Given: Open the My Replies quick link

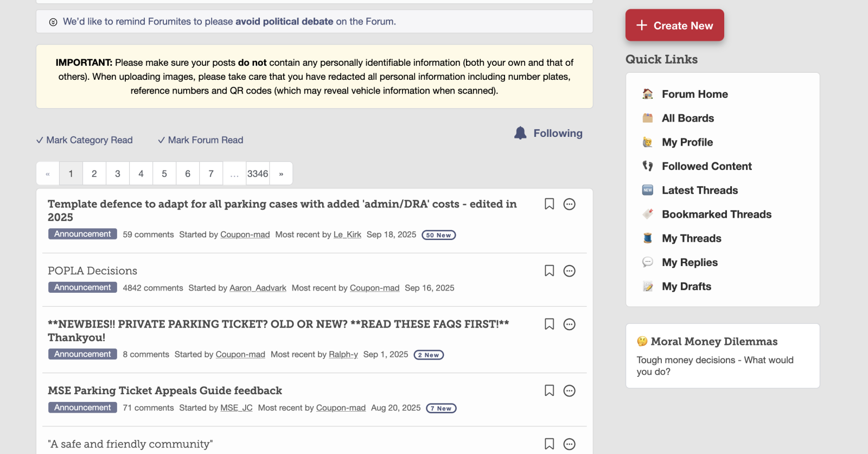Looking at the screenshot, I should (690, 262).
